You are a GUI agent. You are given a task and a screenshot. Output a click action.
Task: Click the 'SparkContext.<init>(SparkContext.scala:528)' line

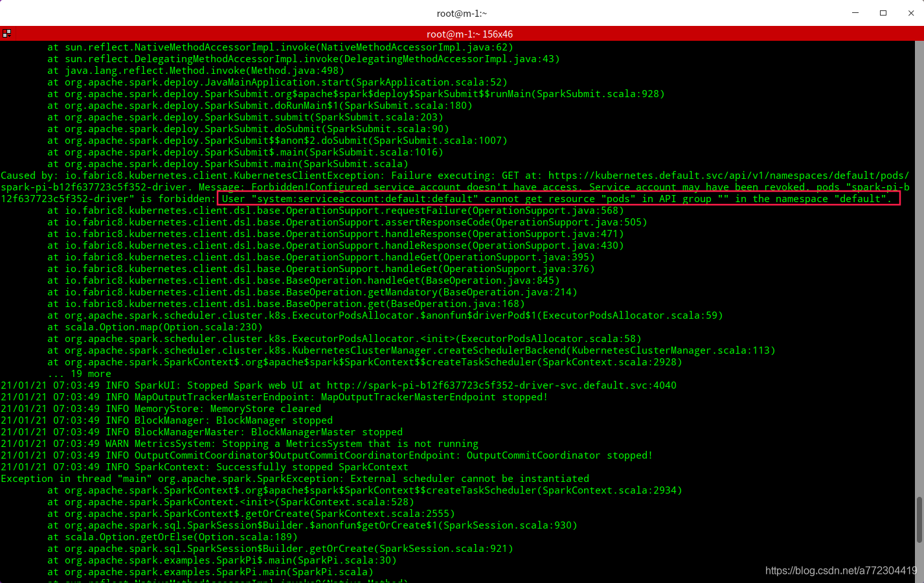pos(231,502)
